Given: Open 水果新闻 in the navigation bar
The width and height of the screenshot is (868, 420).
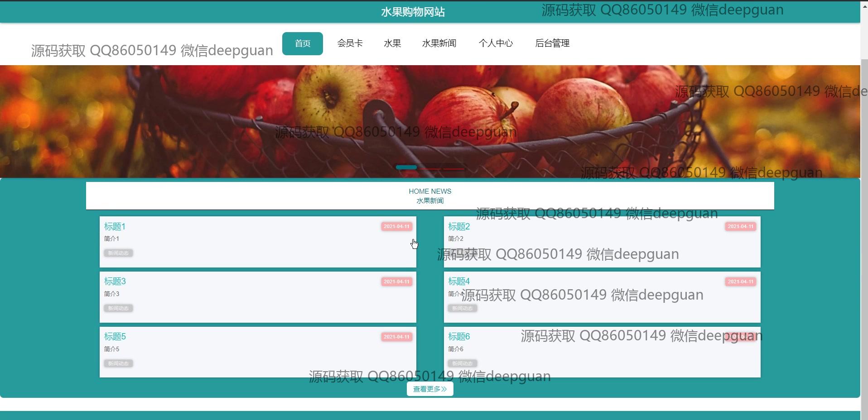Looking at the screenshot, I should tap(439, 43).
